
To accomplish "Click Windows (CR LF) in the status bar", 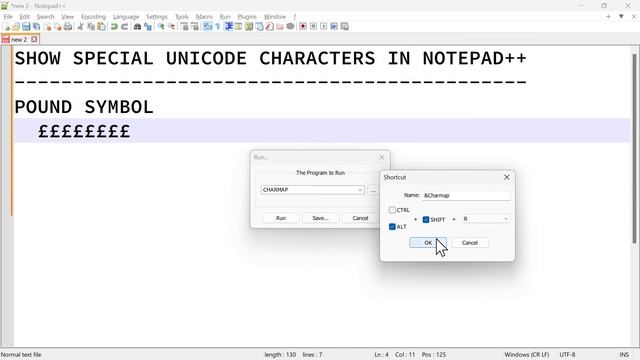I will click(527, 355).
